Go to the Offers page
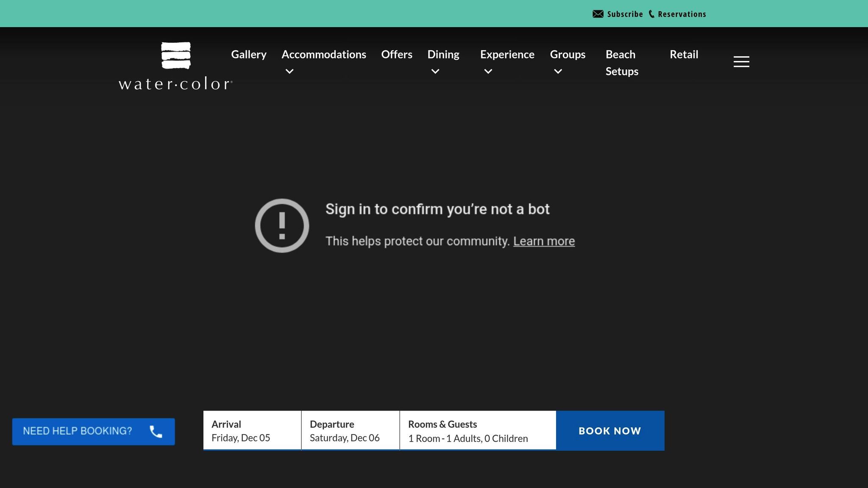This screenshot has width=868, height=488. [397, 55]
